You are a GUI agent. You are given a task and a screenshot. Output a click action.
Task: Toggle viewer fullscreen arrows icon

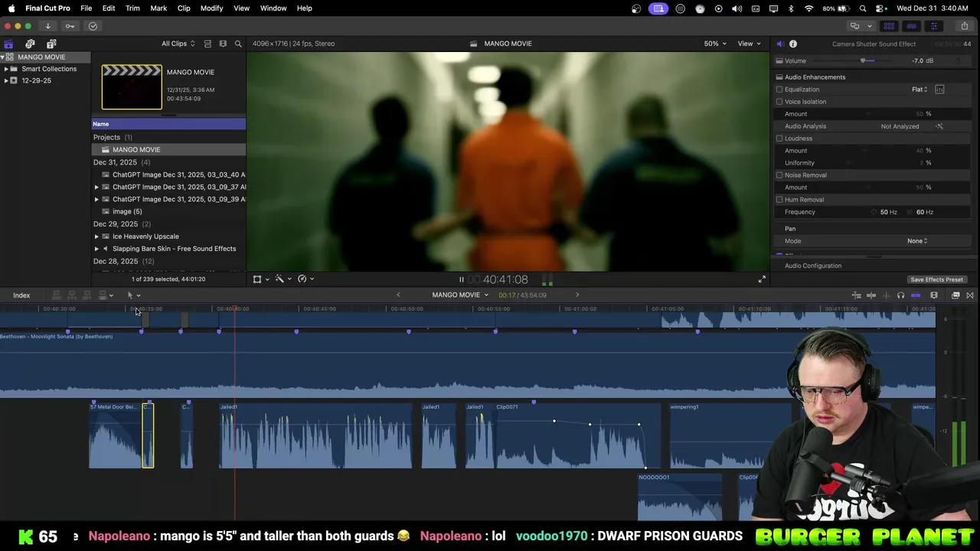tap(762, 279)
